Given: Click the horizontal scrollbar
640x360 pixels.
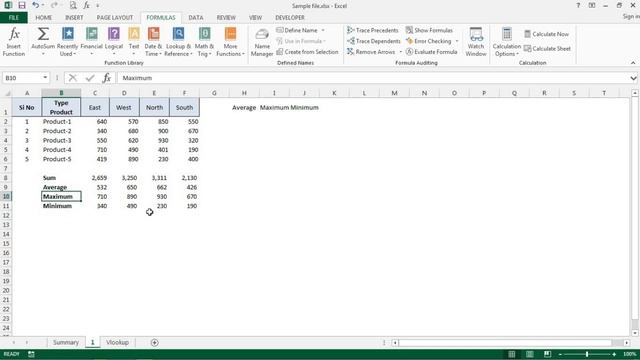Looking at the screenshot, I should click(505, 342).
